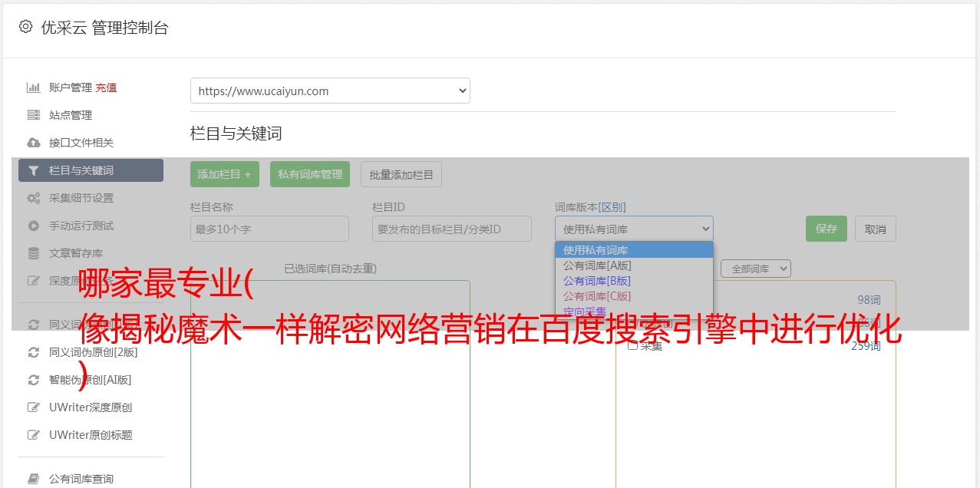This screenshot has height=488, width=980.
Task: Choose 公有词库[C版] from the list
Action: point(634,296)
